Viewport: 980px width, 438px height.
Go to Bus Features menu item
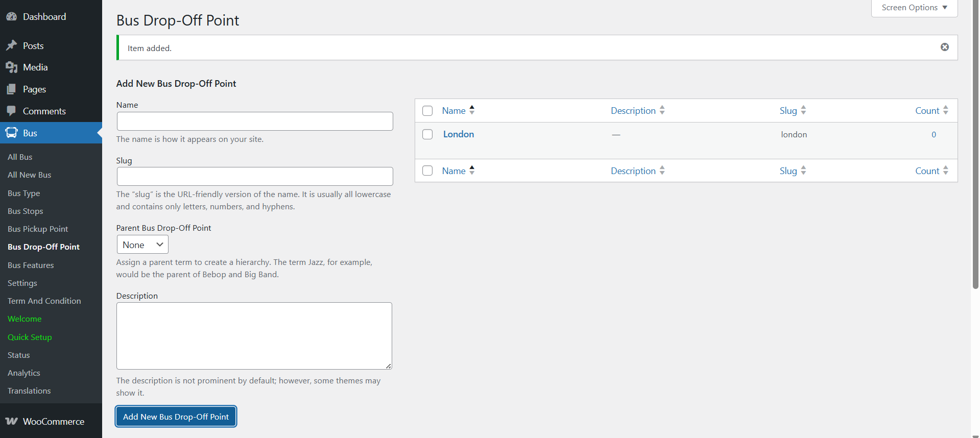tap(31, 265)
